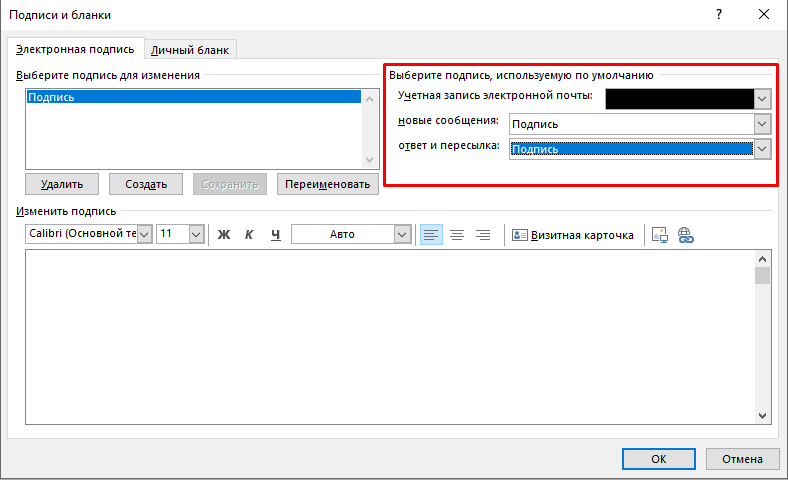This screenshot has height=480, width=788.
Task: Select the Электронная подпись tab
Action: point(75,49)
